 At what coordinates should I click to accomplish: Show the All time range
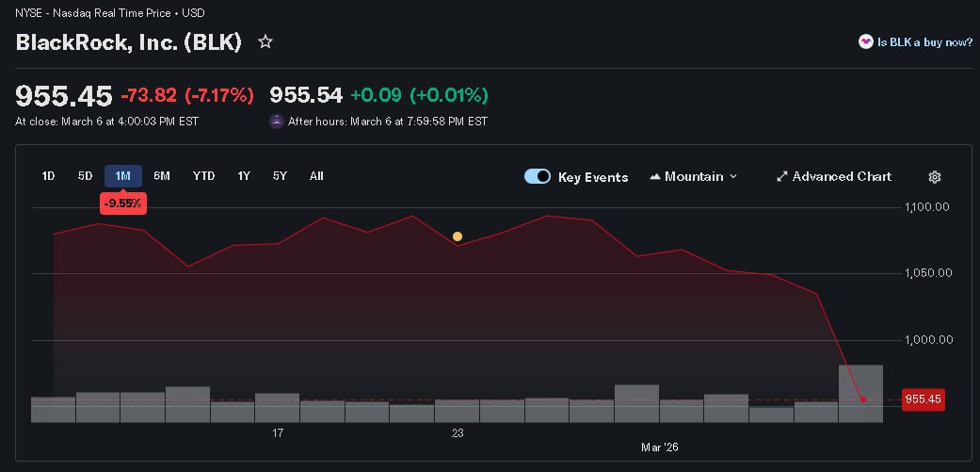pyautogui.click(x=316, y=176)
